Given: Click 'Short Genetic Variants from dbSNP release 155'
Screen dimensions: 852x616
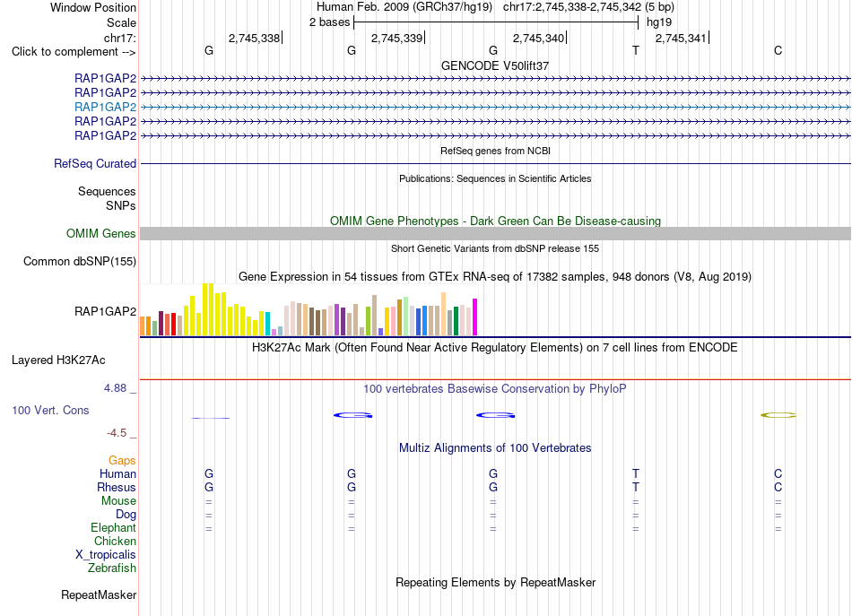Looking at the screenshot, I should pyautogui.click(x=495, y=248).
